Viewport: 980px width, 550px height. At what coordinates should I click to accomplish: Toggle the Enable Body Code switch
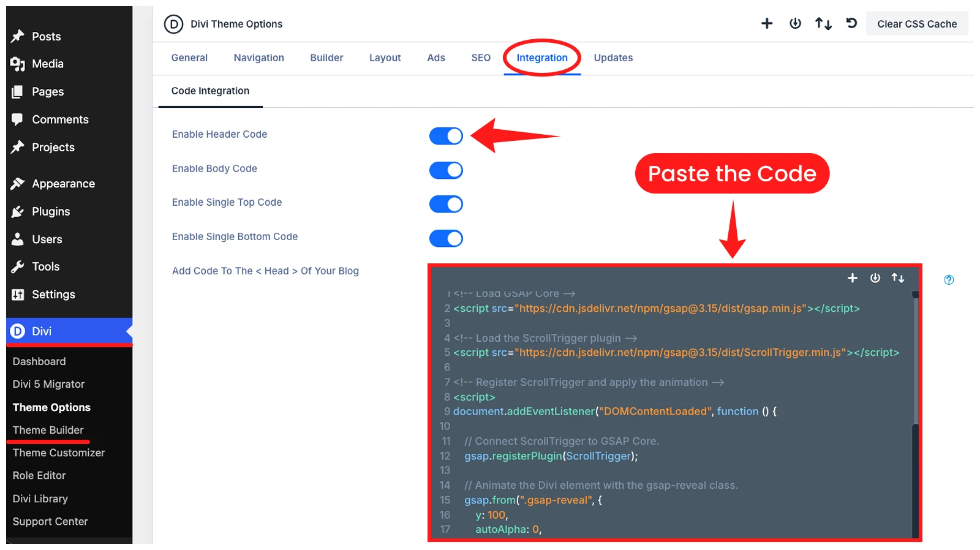(446, 170)
